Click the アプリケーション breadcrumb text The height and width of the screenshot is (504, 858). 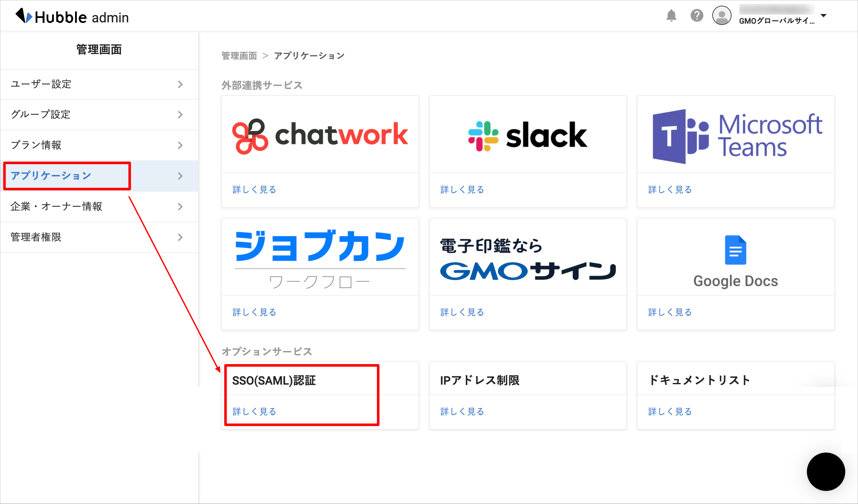[309, 56]
